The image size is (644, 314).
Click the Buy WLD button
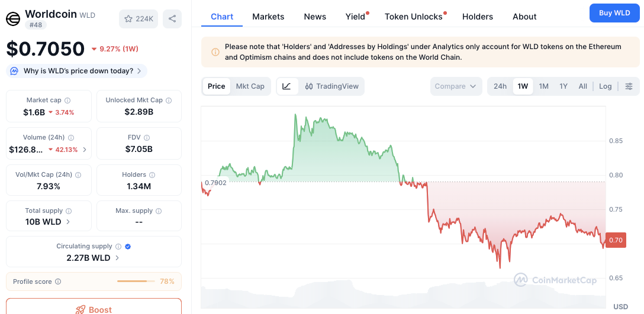point(614,13)
